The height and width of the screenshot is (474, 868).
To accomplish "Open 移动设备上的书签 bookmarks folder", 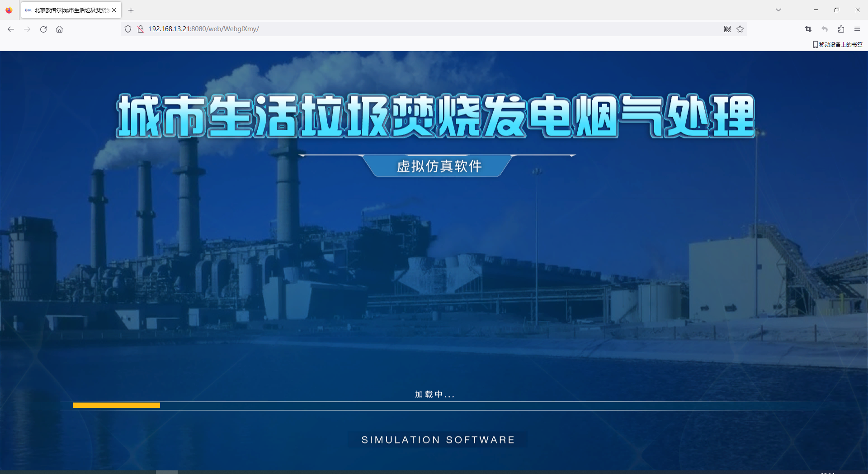I will (x=837, y=44).
